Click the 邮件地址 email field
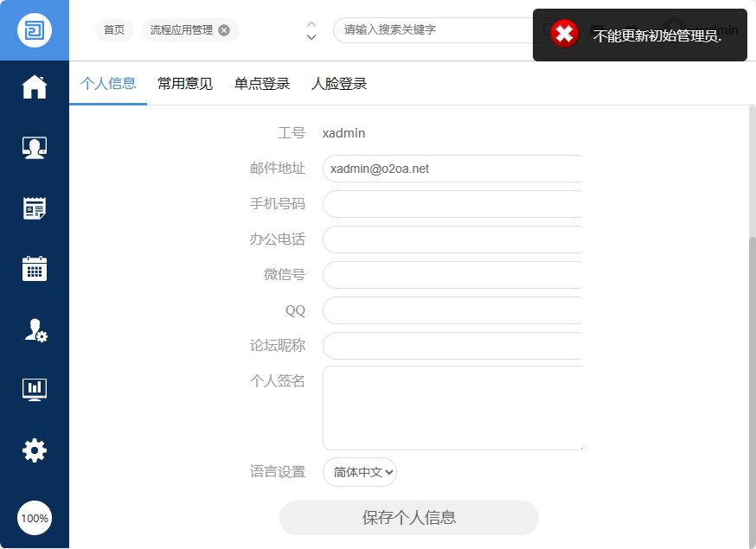The height and width of the screenshot is (549, 756). point(452,169)
